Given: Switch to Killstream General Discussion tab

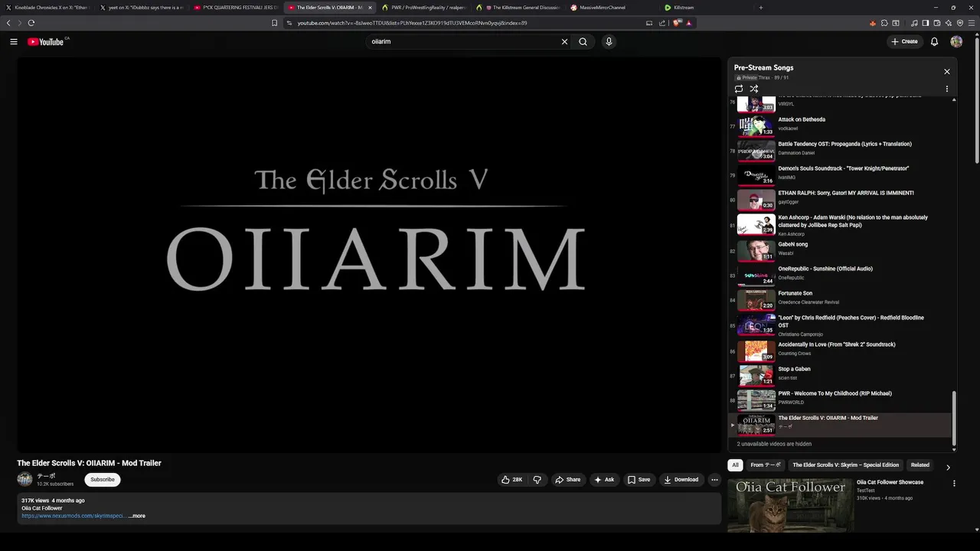Looking at the screenshot, I should [x=518, y=8].
